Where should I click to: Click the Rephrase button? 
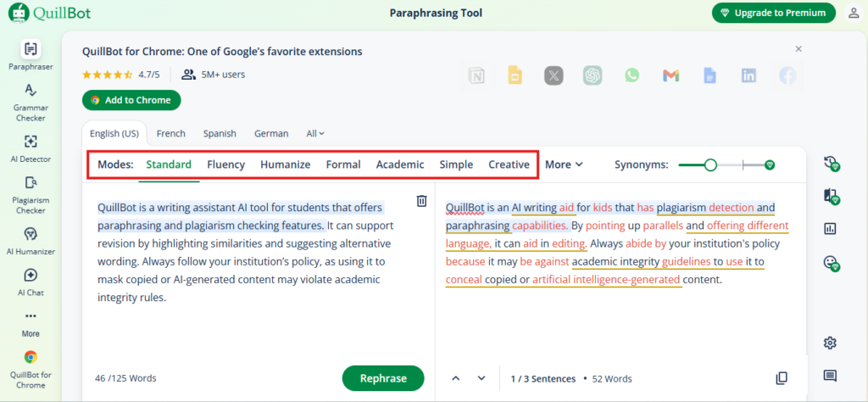pyautogui.click(x=383, y=378)
